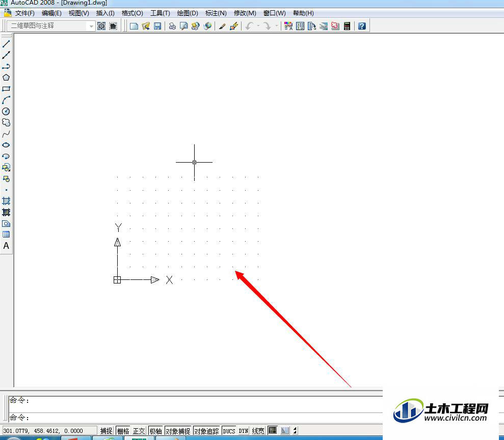Select the Line draw tool
Image resolution: width=504 pixels, height=440 pixels.
6,44
